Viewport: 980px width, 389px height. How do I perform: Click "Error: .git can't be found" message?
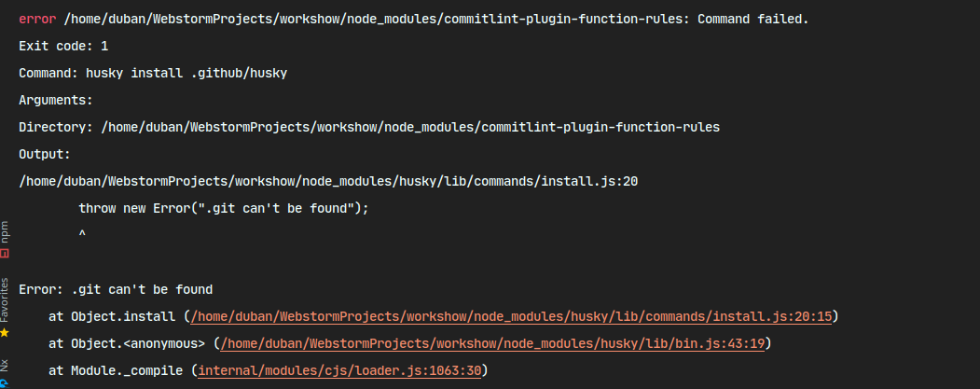coord(116,290)
